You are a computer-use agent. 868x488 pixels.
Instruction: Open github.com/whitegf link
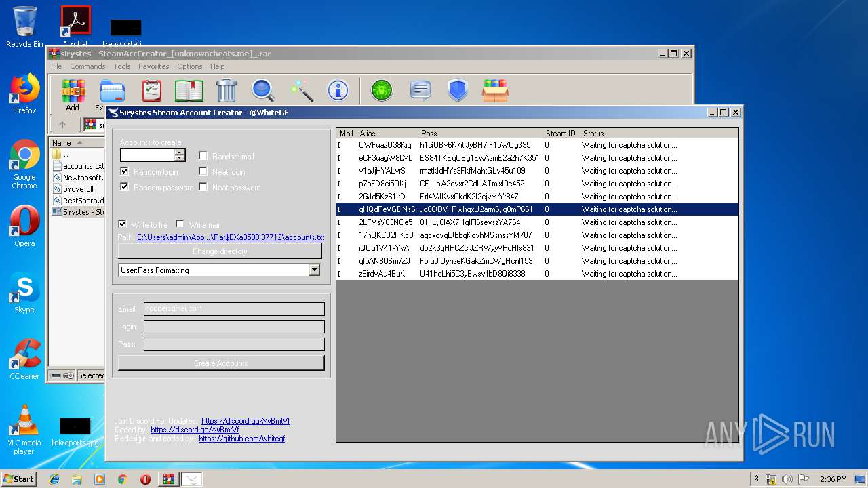tap(242, 439)
